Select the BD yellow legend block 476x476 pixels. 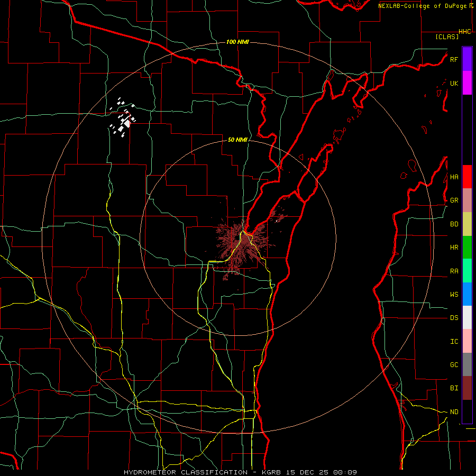pyautogui.click(x=467, y=224)
